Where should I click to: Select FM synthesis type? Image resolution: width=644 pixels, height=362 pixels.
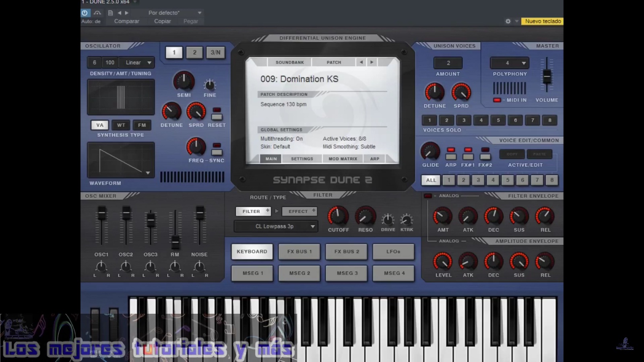142,125
